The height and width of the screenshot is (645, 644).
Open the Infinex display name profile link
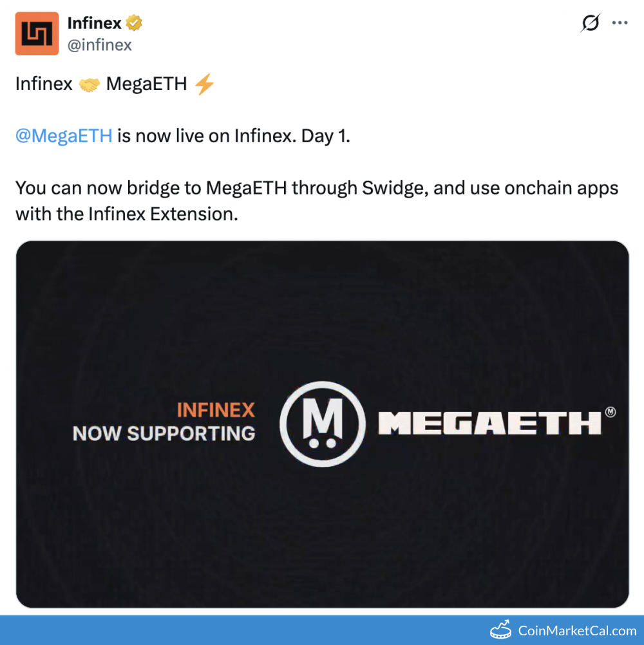click(94, 24)
